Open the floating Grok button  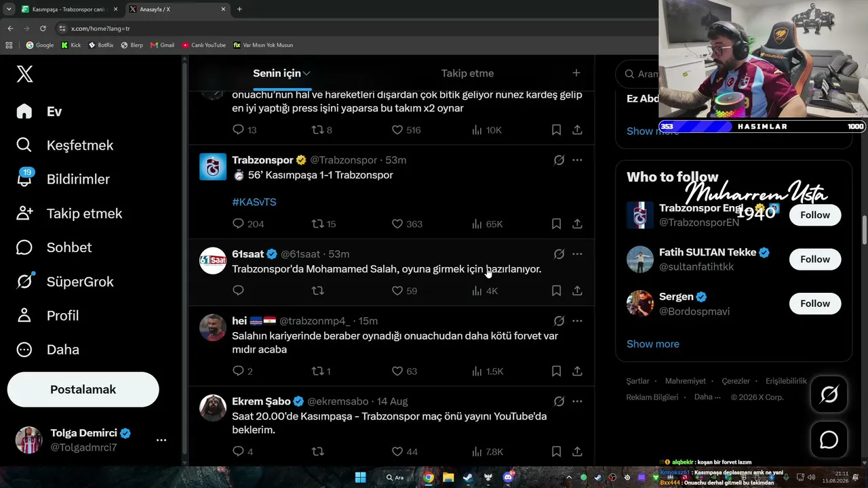point(829,394)
